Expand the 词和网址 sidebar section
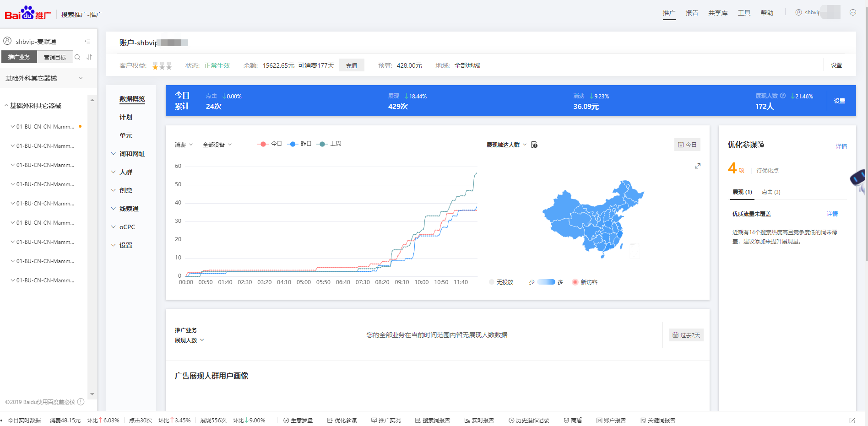This screenshot has width=868, height=426. [x=132, y=154]
